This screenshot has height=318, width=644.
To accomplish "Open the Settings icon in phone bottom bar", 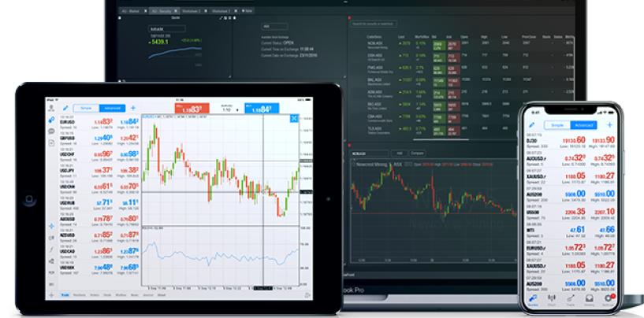I will [x=608, y=297].
